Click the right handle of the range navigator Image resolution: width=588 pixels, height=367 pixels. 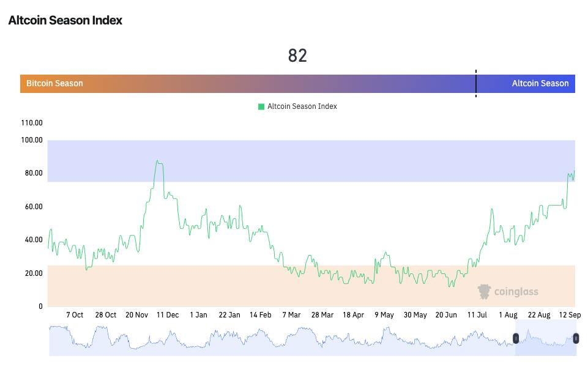click(x=576, y=339)
